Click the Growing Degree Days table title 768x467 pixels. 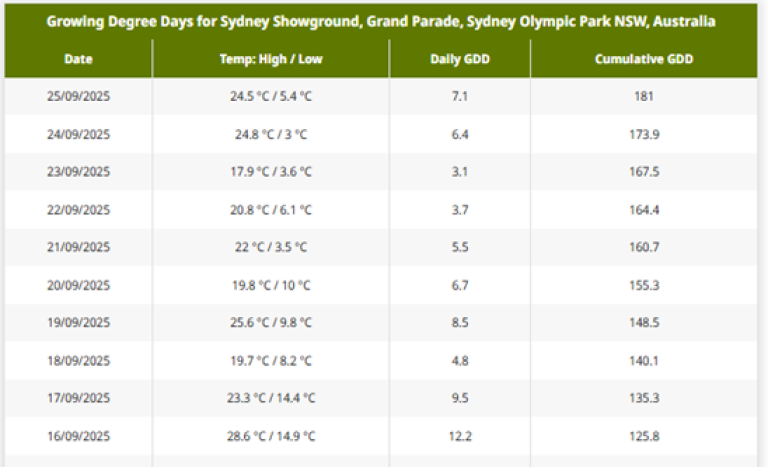(381, 22)
